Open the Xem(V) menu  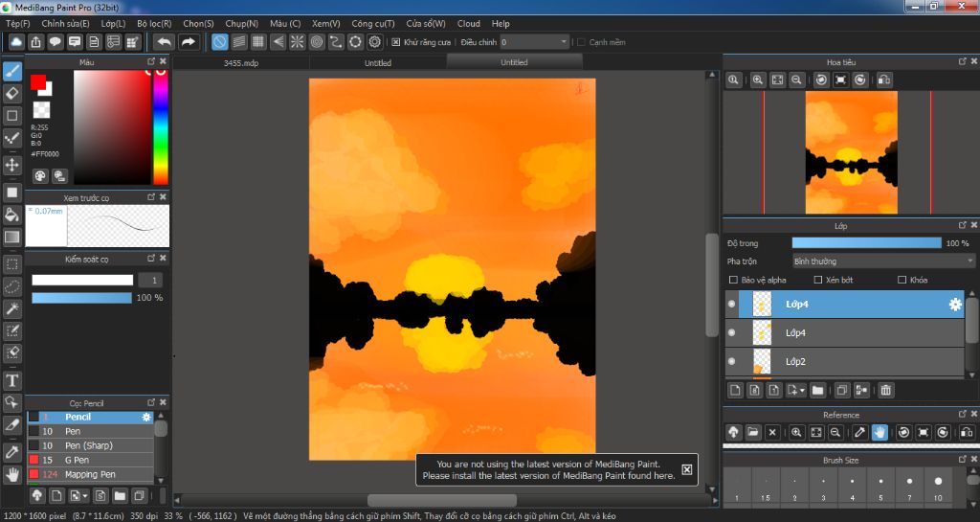coord(325,23)
